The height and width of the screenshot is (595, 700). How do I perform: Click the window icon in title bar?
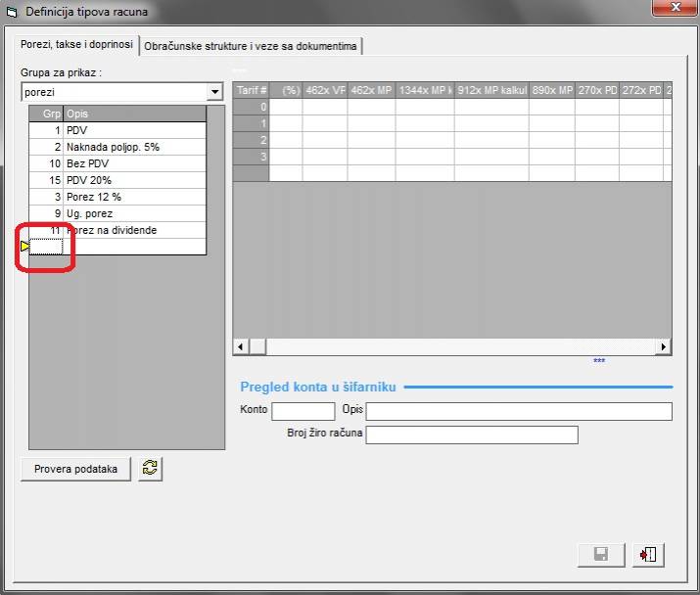tap(12, 12)
